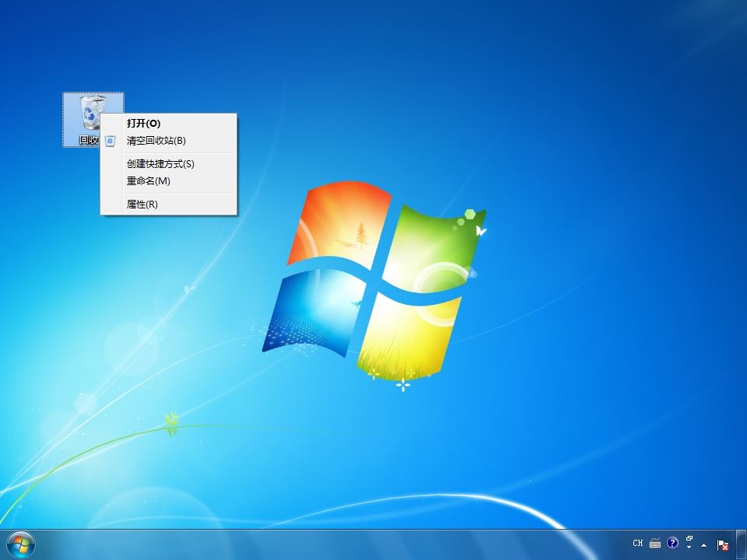Viewport: 747px width, 560px height.
Task: Show hidden system tray icons
Action: (704, 545)
